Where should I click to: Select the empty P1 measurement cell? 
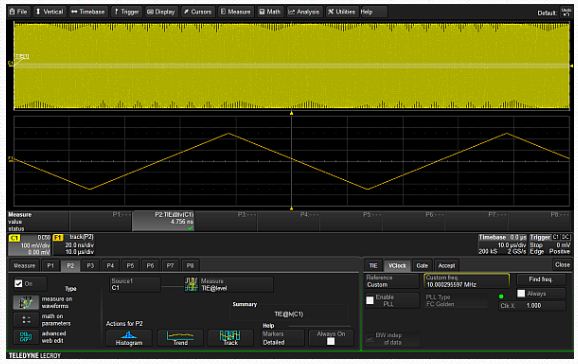click(101, 221)
